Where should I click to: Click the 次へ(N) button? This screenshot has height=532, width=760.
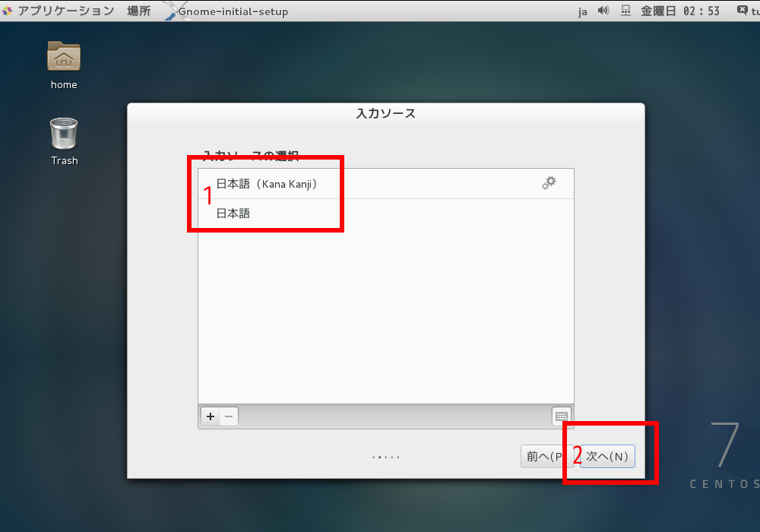(607, 457)
